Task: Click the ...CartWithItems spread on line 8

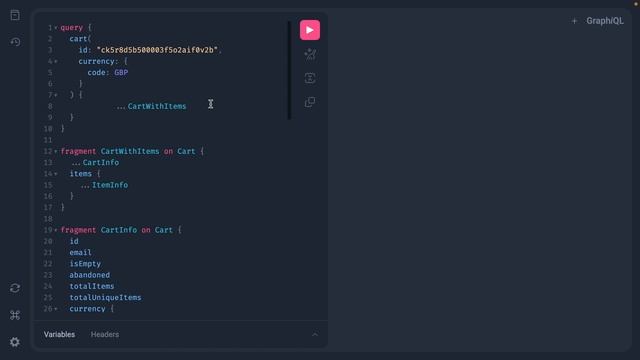Action: (x=151, y=106)
